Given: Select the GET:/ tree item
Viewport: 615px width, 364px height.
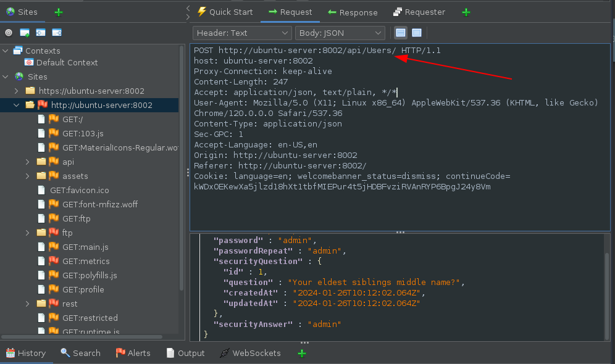Looking at the screenshot, I should click(73, 119).
